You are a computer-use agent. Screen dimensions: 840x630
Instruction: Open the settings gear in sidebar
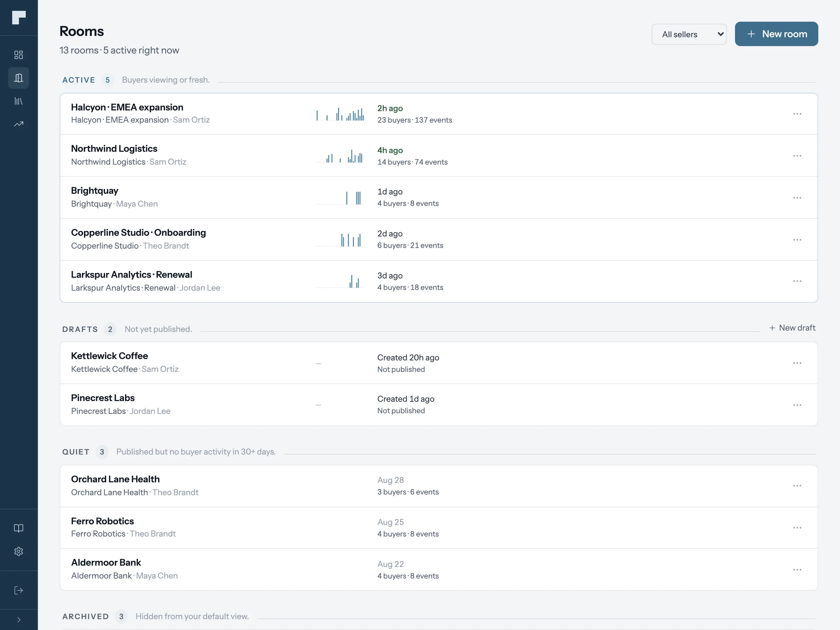[19, 551]
